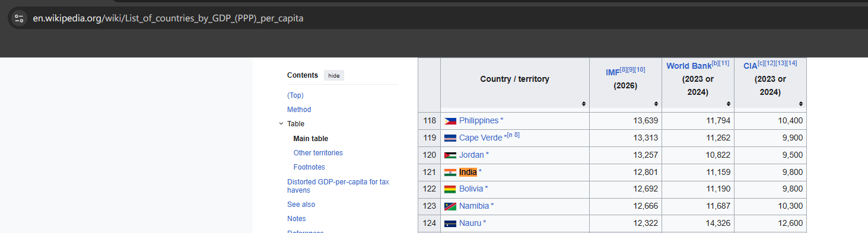Open reference [11] next to World Bank
The width and height of the screenshot is (868, 233).
click(724, 63)
